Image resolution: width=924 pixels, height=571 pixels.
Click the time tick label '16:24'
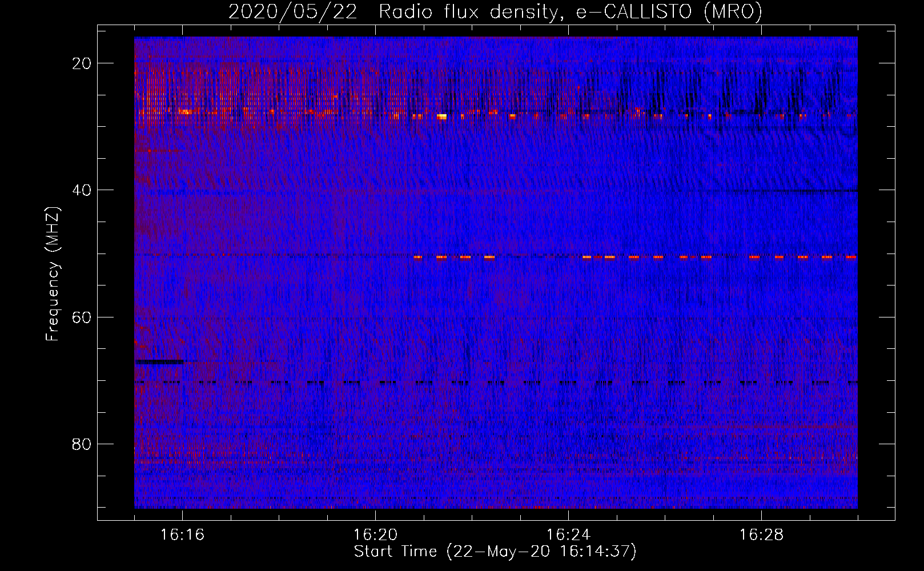pos(568,535)
